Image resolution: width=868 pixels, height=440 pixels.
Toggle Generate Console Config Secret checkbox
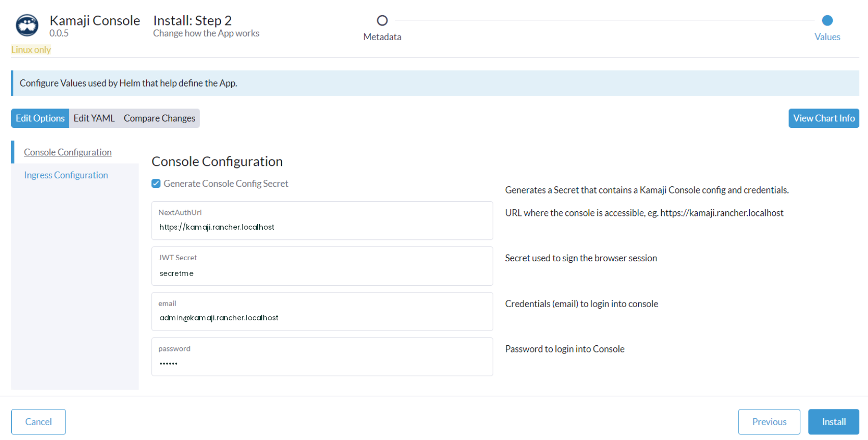[156, 183]
